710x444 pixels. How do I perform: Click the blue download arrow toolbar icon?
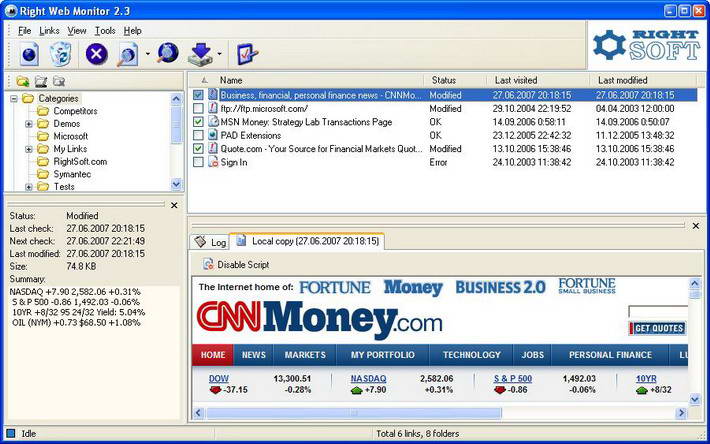pyautogui.click(x=200, y=54)
